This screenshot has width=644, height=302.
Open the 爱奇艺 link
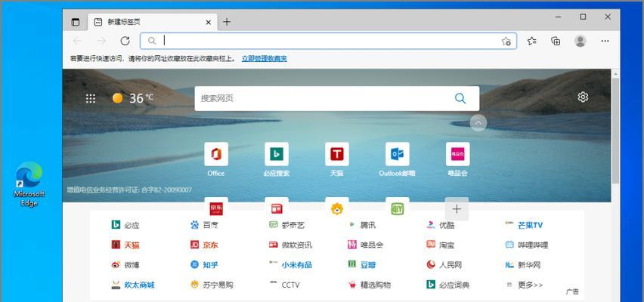point(286,225)
